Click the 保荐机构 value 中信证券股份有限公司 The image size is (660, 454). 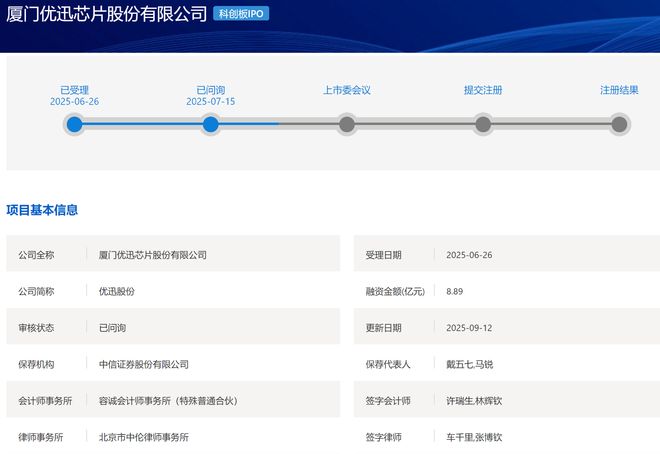click(144, 364)
